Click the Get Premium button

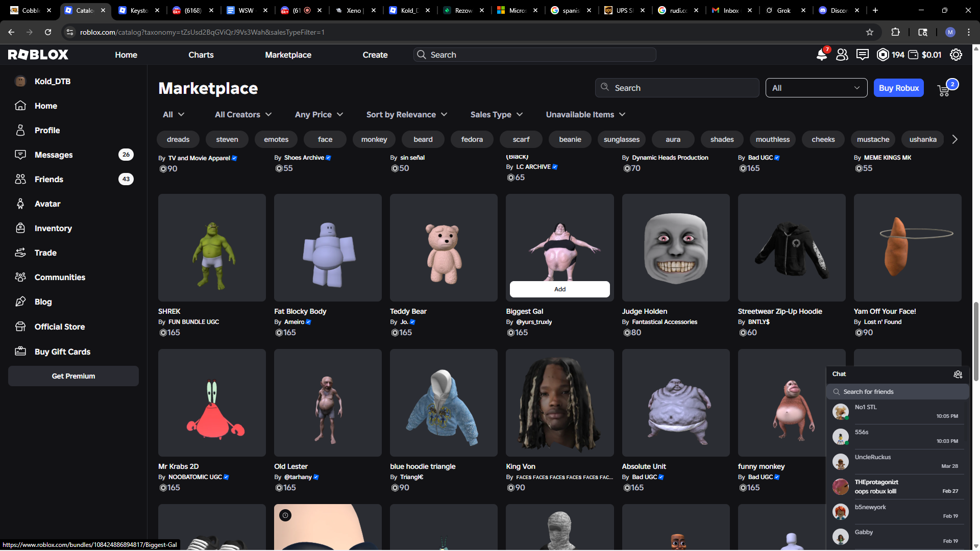coord(73,376)
